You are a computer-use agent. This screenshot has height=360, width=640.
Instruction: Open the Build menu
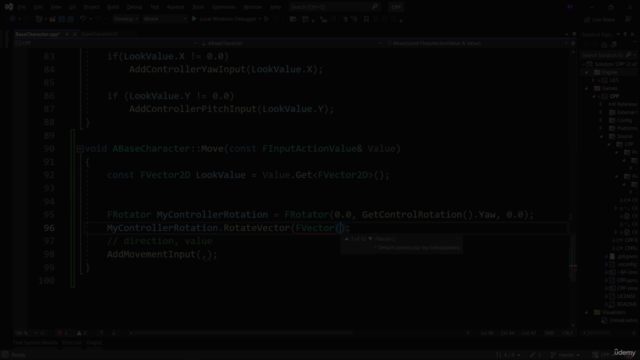pyautogui.click(x=113, y=7)
